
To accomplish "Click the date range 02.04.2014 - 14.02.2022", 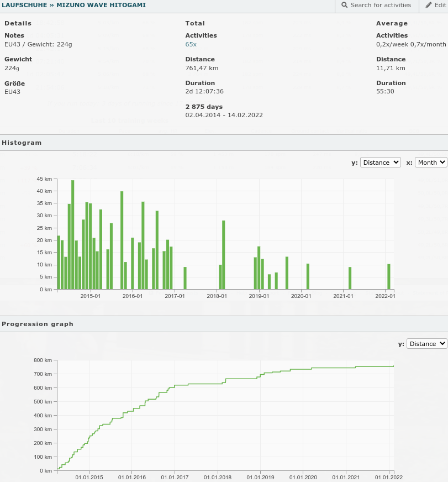I will pos(224,115).
